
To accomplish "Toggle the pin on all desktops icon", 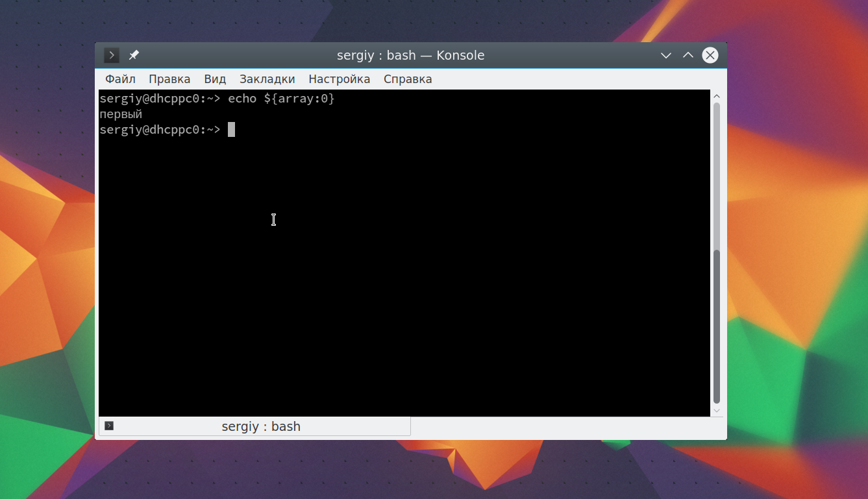I will point(134,55).
